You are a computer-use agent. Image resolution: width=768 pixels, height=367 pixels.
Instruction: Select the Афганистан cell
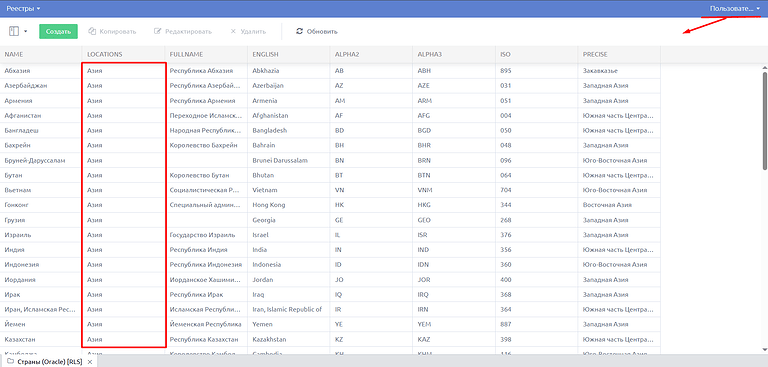point(41,116)
